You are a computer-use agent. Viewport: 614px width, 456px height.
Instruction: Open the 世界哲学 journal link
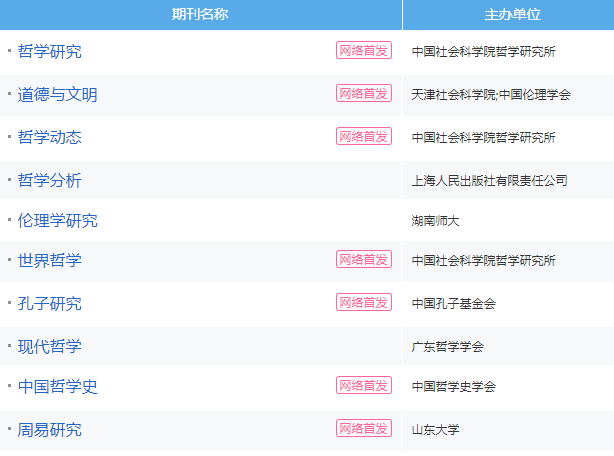tap(49, 260)
